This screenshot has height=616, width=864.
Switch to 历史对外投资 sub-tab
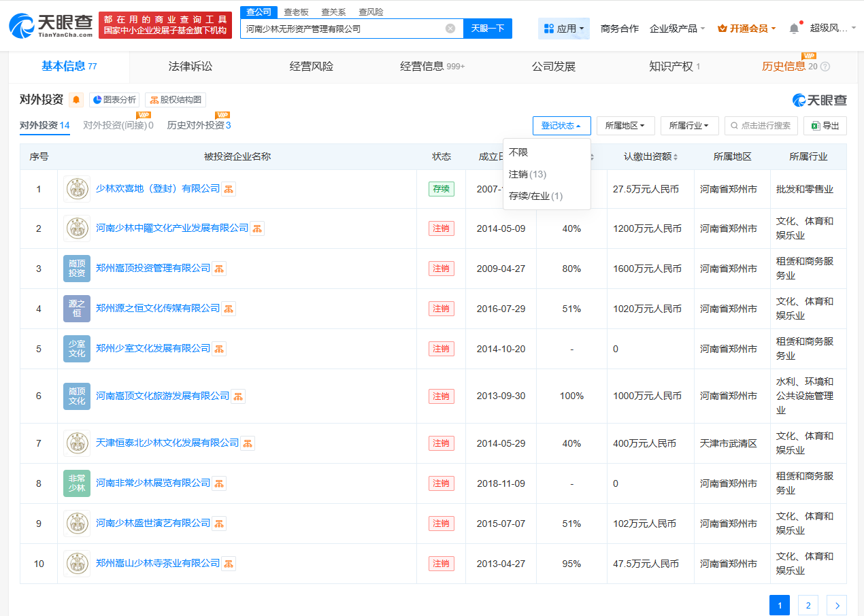199,125
